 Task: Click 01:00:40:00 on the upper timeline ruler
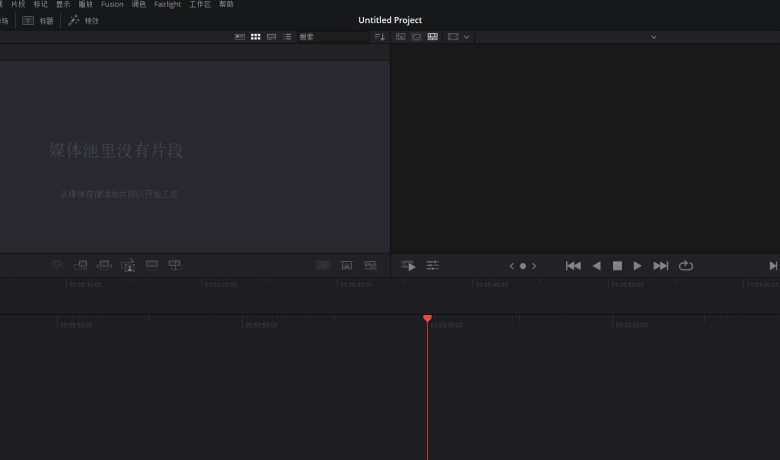pos(491,285)
